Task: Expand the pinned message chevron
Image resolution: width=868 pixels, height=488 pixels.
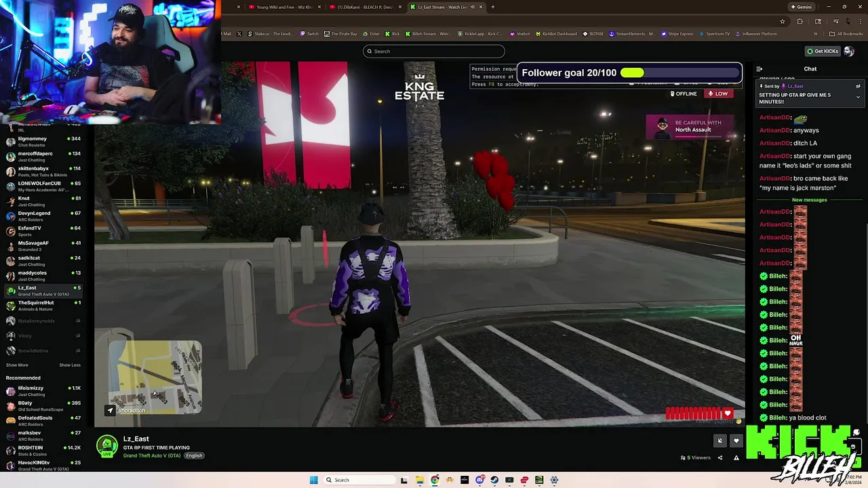Action: (858, 97)
